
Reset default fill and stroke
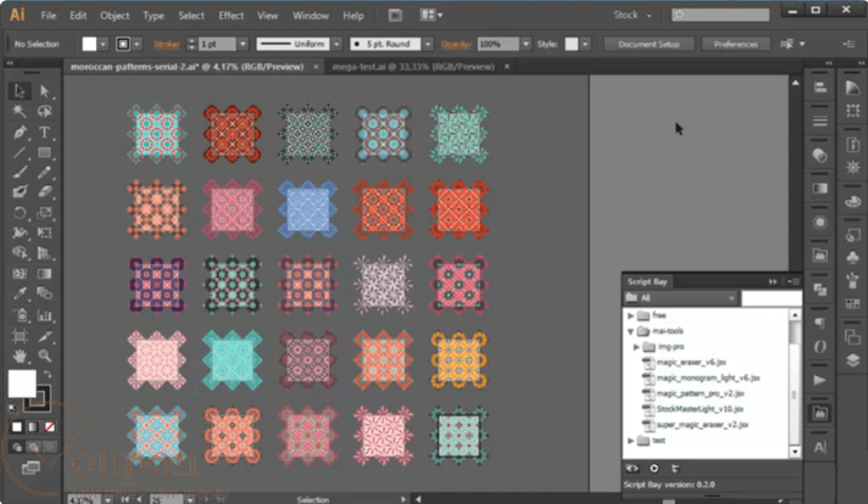pos(13,408)
